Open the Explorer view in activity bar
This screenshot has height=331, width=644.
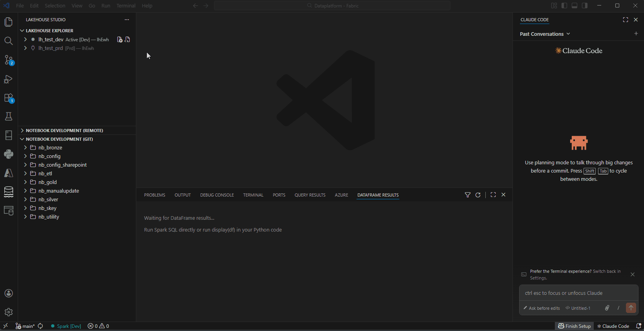click(x=9, y=22)
